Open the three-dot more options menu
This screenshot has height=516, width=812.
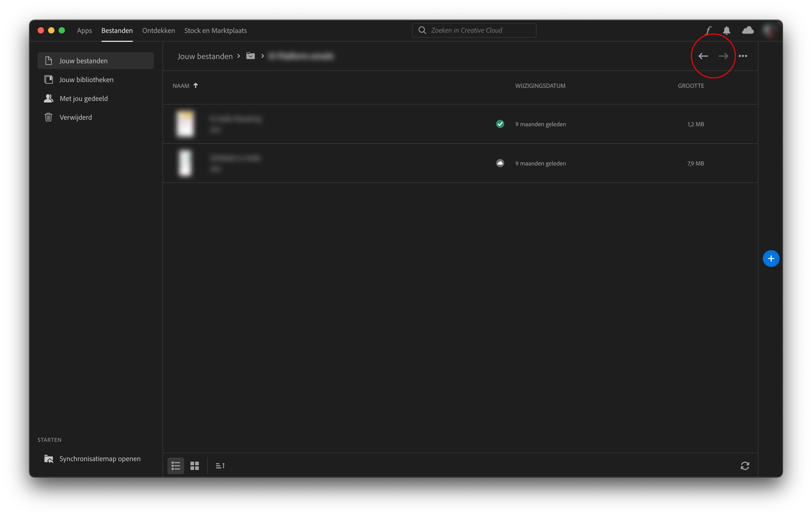pos(743,56)
